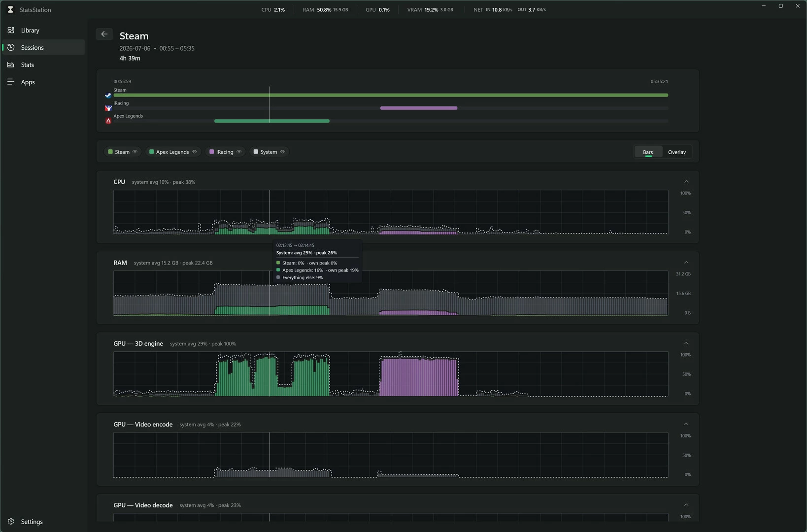Viewport: 807px width, 532px height.
Task: Click the Apex Legends timeline icon
Action: [108, 121]
